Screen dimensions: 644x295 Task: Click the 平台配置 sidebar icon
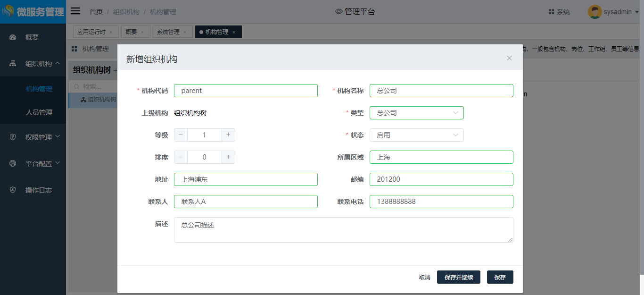point(13,164)
